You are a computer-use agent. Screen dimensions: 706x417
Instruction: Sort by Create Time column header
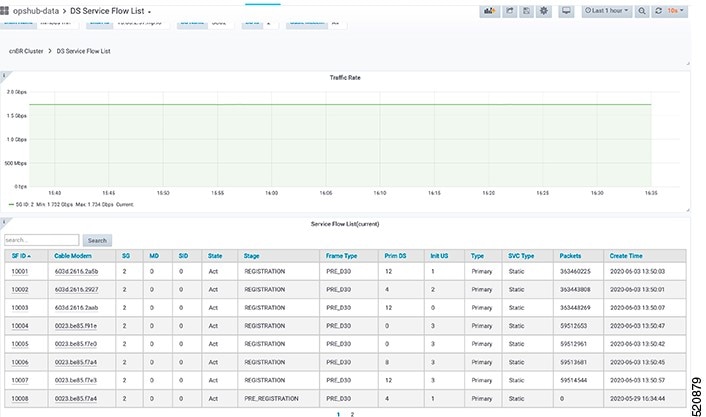(x=626, y=256)
